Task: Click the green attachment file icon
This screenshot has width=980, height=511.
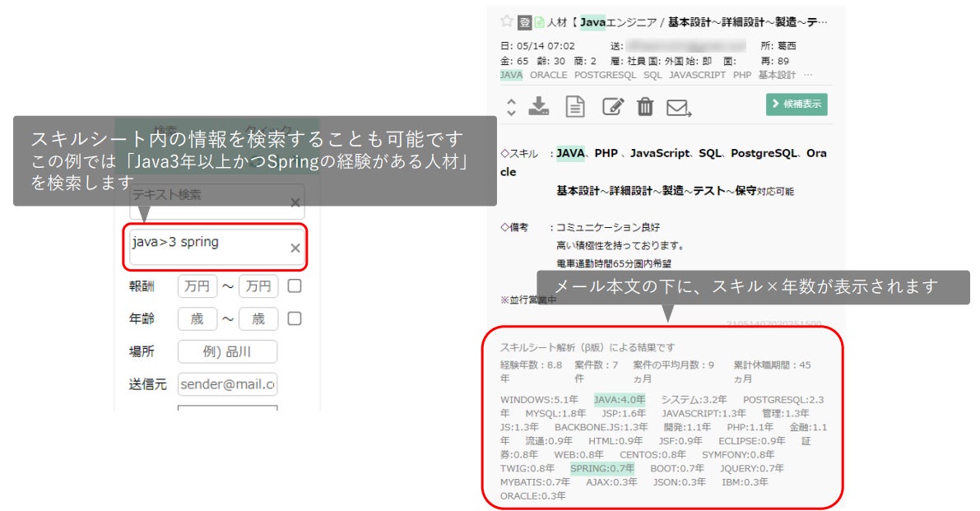Action: [x=539, y=22]
